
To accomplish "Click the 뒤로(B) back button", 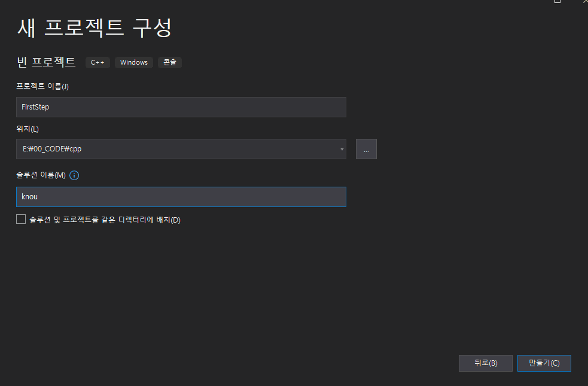I will point(485,363).
